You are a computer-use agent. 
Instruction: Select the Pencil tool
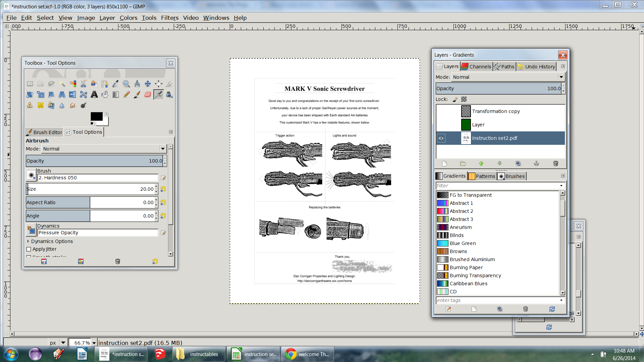[126, 95]
